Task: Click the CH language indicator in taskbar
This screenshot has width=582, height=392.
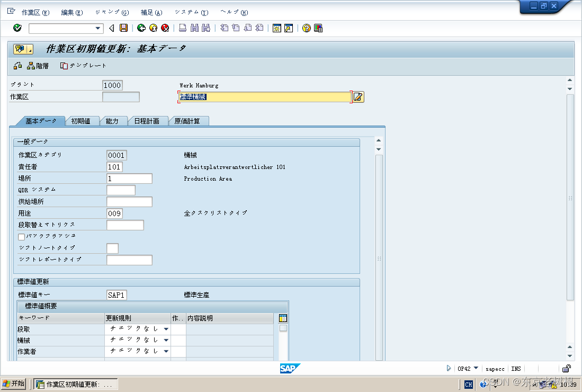Action: (468, 385)
